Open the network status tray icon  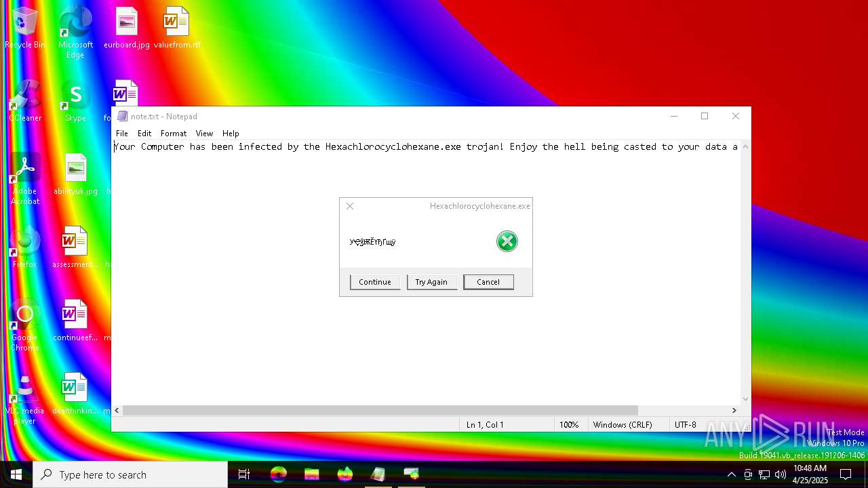click(764, 474)
